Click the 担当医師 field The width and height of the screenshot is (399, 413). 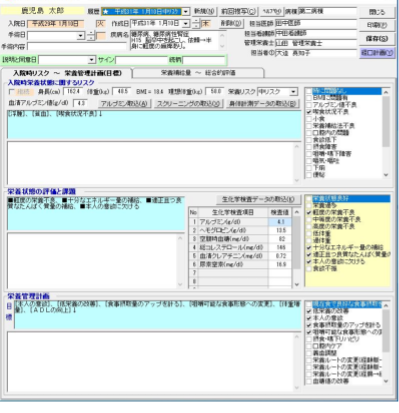click(x=316, y=23)
